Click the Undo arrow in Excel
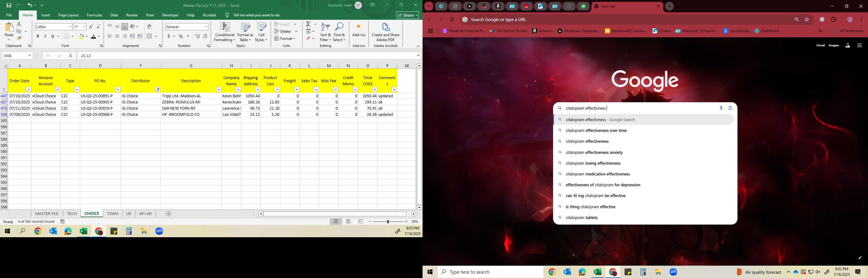The height and width of the screenshot is (278, 868). coord(30,5)
